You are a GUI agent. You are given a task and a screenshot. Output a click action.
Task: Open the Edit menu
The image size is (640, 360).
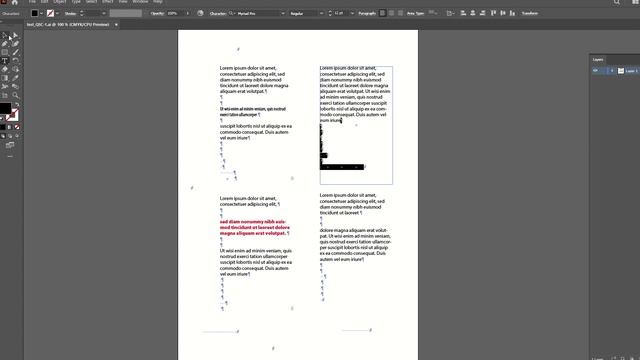pyautogui.click(x=44, y=2)
